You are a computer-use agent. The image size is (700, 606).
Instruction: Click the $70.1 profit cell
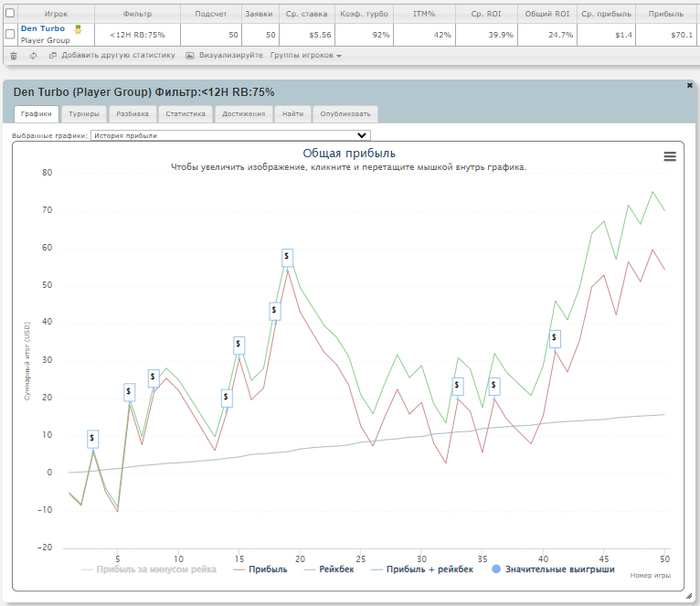point(666,35)
